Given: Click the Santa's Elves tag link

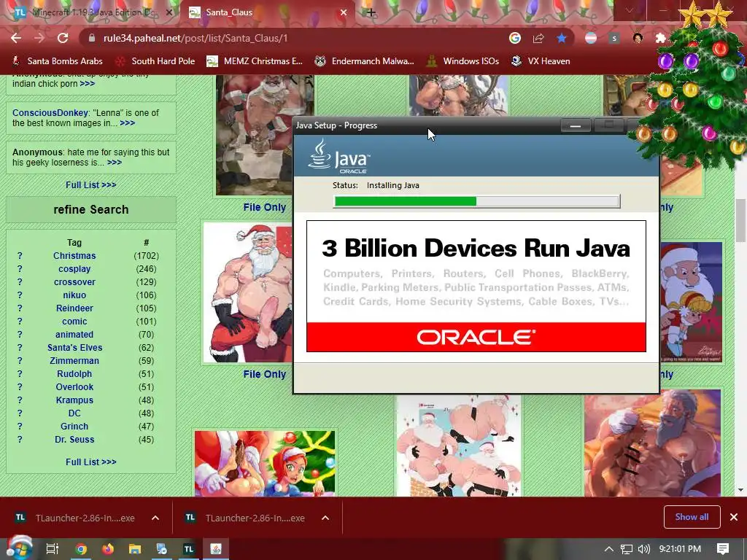Looking at the screenshot, I should pos(74,348).
